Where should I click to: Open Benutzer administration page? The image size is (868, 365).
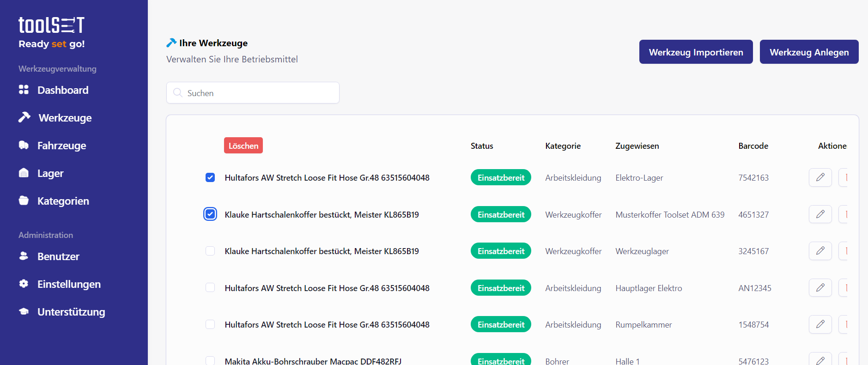pyautogui.click(x=58, y=256)
